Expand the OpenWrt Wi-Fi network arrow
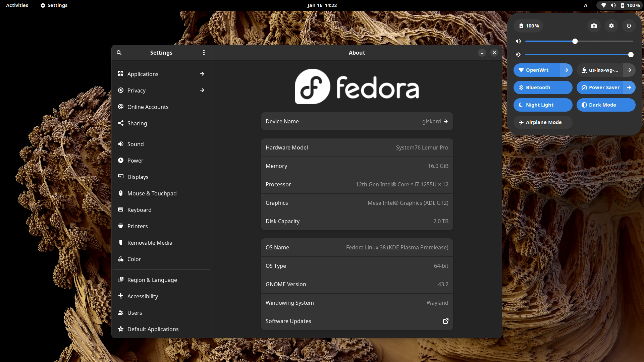 point(566,70)
